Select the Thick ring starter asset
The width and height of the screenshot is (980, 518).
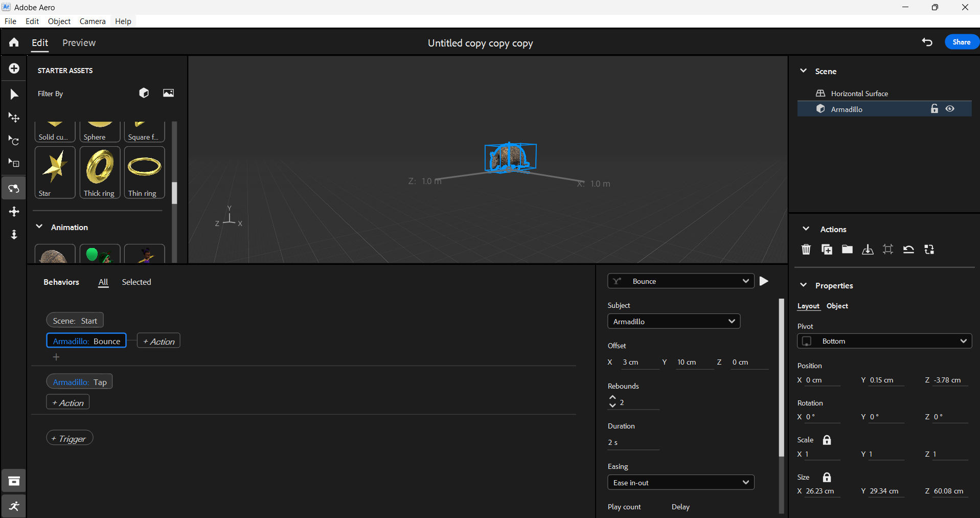click(x=99, y=172)
